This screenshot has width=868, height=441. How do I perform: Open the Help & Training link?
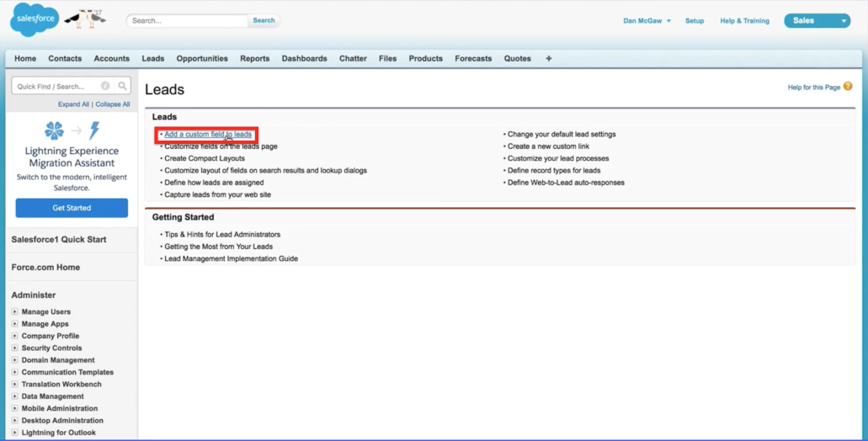click(x=744, y=20)
